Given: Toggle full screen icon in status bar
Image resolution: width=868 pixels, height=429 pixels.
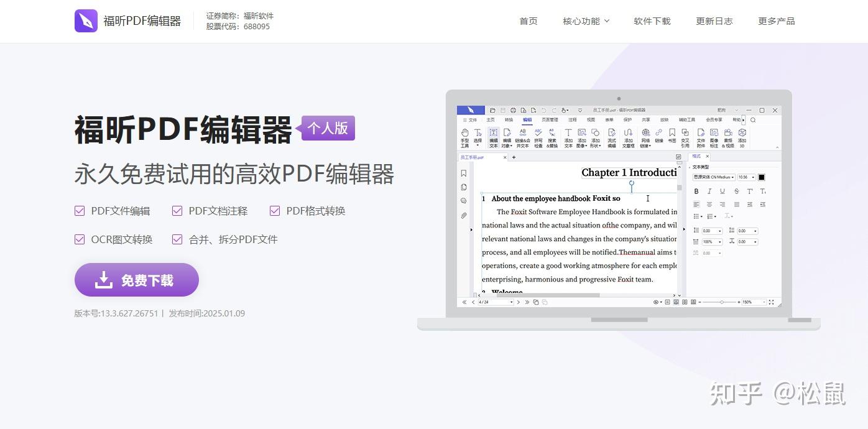Looking at the screenshot, I should 772,302.
